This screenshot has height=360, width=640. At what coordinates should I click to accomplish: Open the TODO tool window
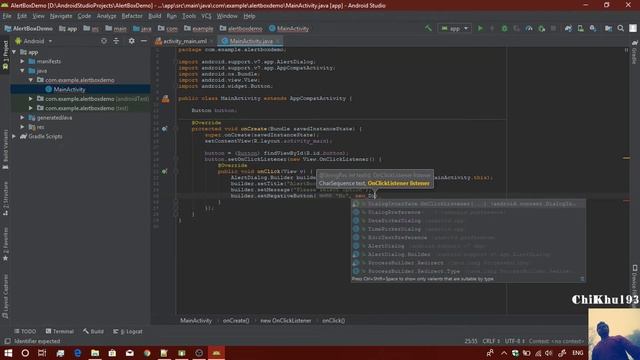click(25, 331)
